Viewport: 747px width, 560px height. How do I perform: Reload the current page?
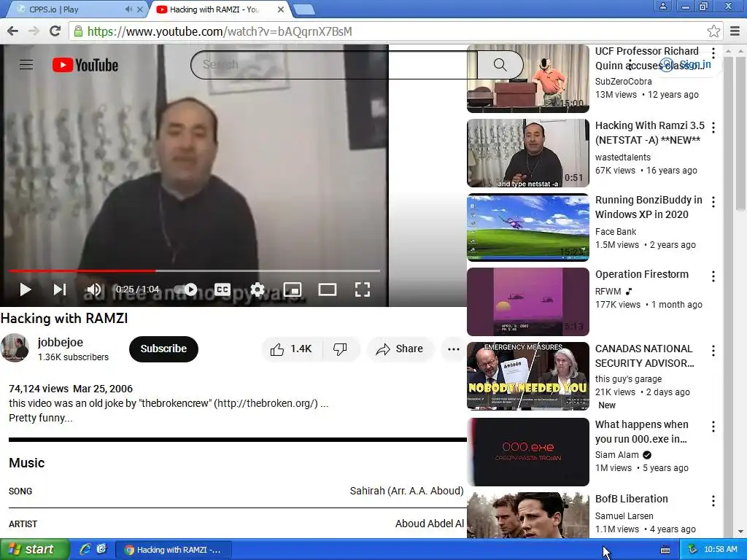pyautogui.click(x=55, y=31)
